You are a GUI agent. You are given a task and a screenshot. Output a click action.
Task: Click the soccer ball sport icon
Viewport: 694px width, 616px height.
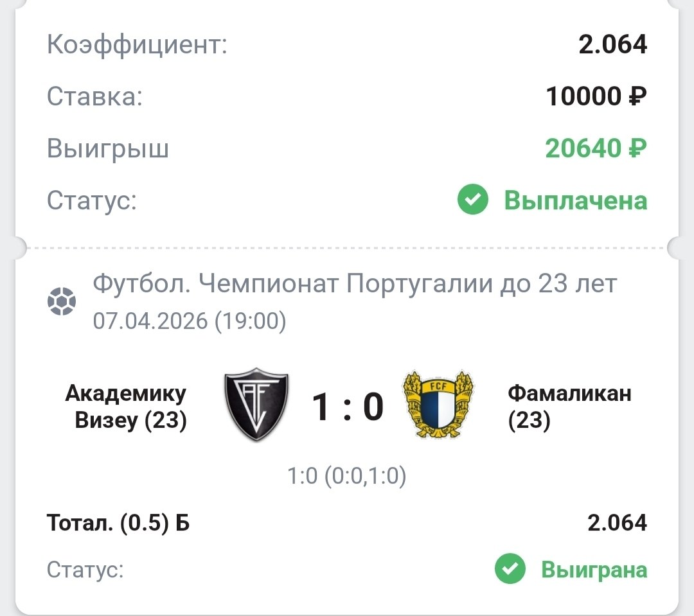point(62,301)
